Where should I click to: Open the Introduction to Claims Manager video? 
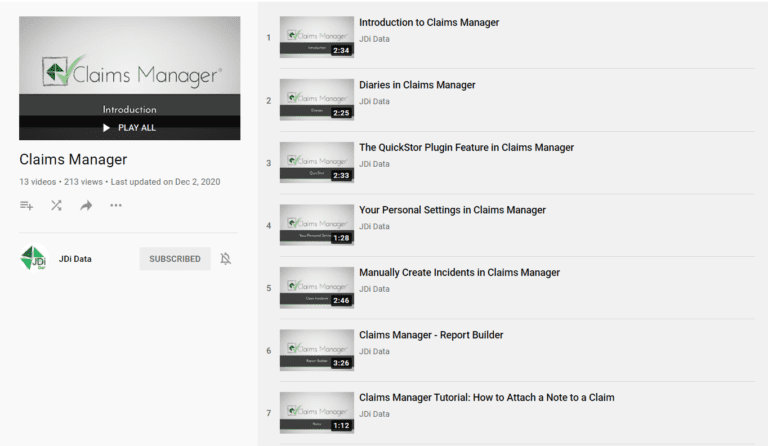pos(429,23)
